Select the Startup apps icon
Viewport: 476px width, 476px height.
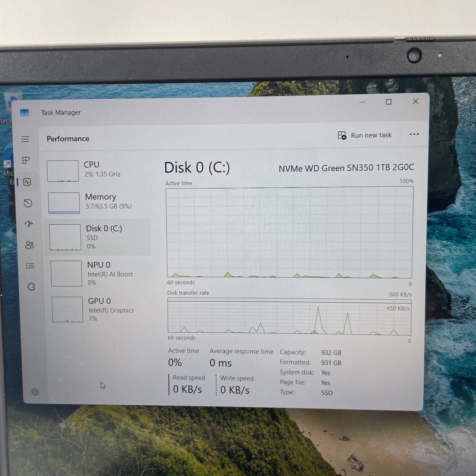click(29, 224)
